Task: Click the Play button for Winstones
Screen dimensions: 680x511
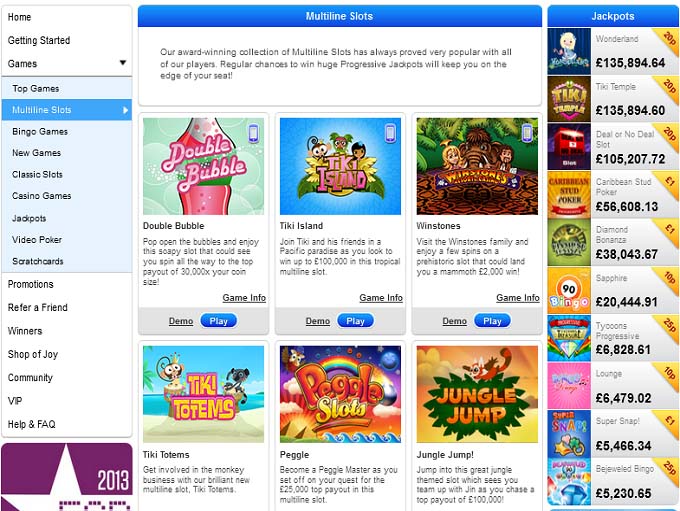Action: tap(492, 321)
